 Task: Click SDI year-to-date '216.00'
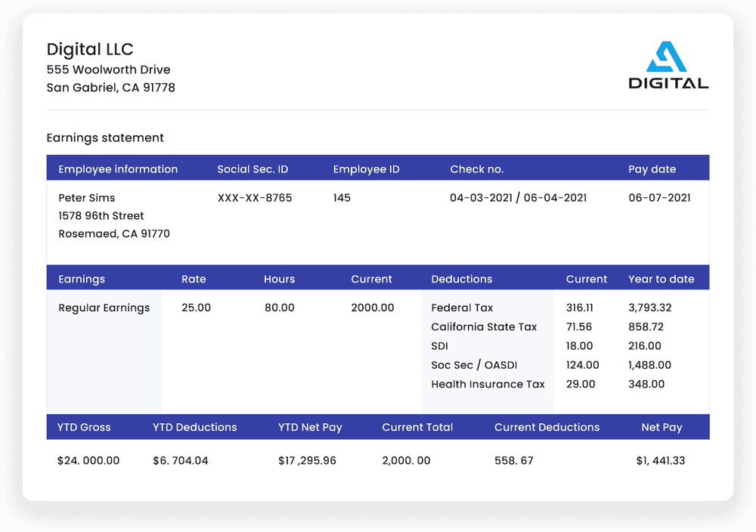pyautogui.click(x=645, y=346)
